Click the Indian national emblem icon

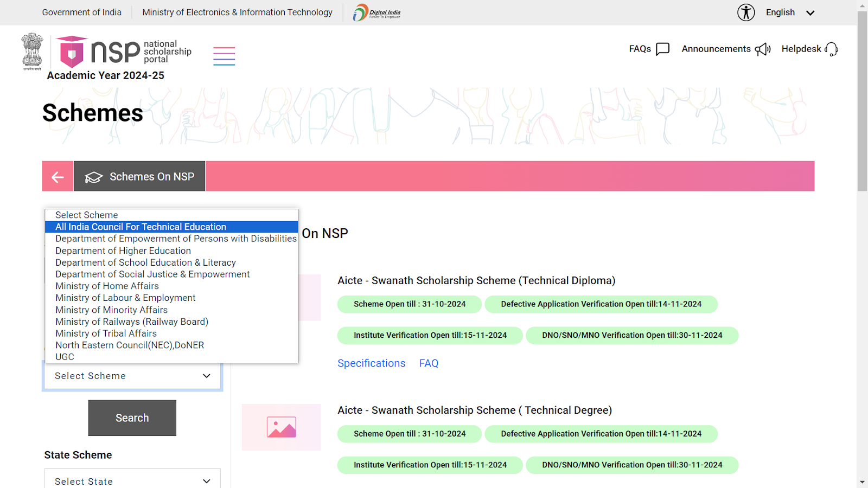(x=32, y=52)
